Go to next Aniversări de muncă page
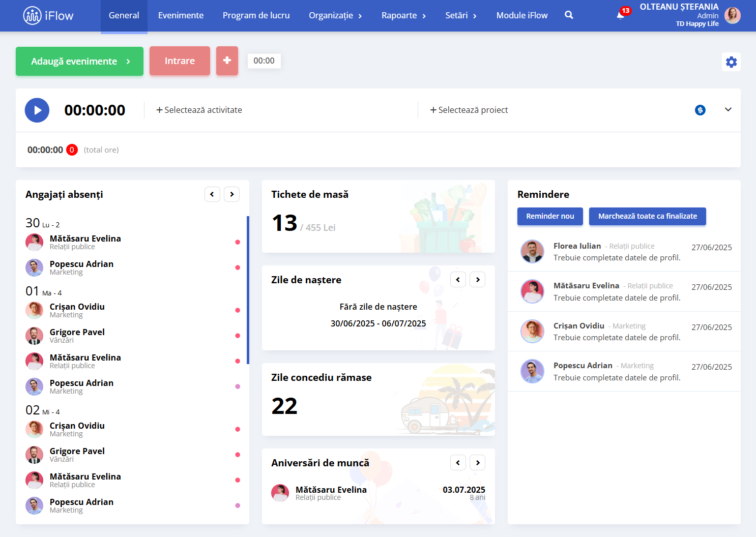Screen dimensions: 756x537 (477, 463)
